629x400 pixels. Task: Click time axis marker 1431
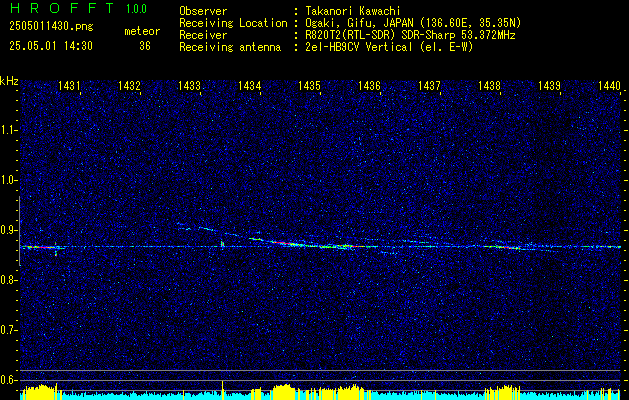coord(69,85)
